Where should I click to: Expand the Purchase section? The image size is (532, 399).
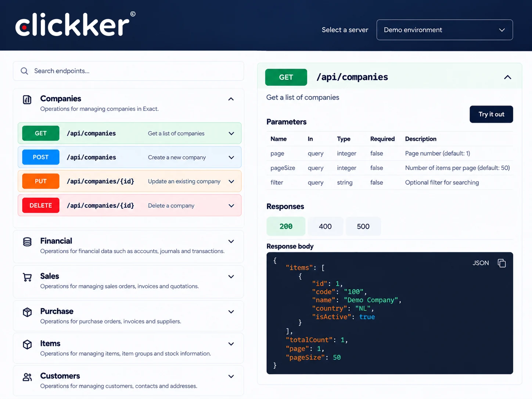tap(231, 312)
